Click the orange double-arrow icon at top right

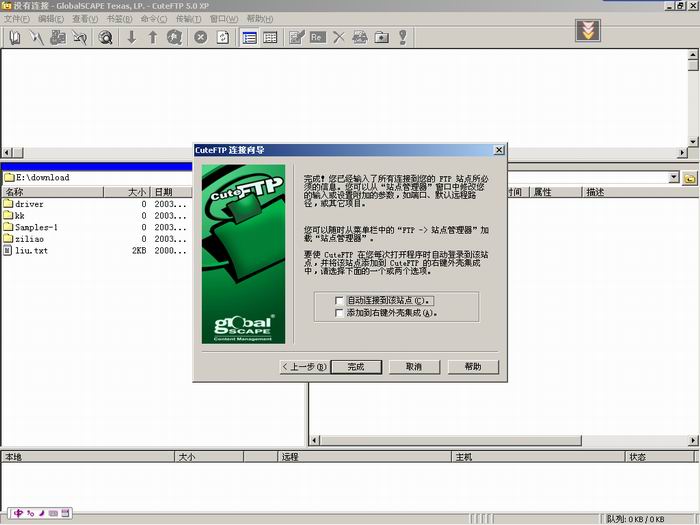(x=588, y=31)
